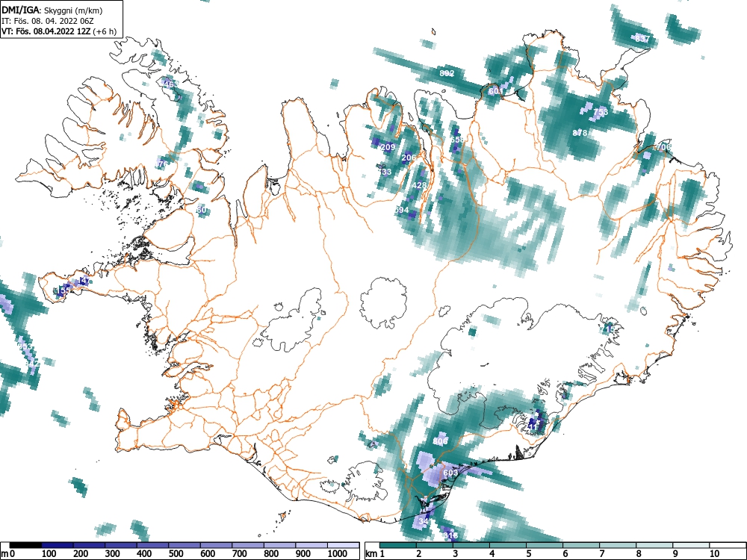Click the 600–700 m legend swatch
Viewport: 747px width, 560px height.
click(x=217, y=545)
